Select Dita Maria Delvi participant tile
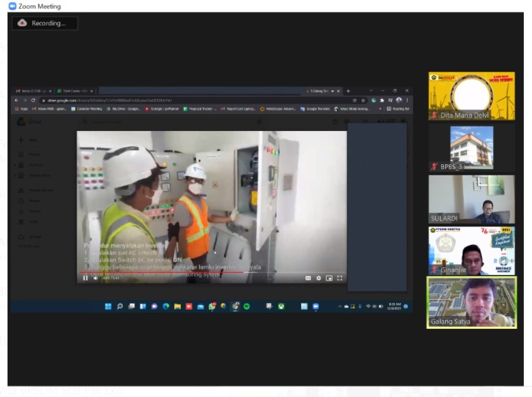The width and height of the screenshot is (532, 397). pos(472,96)
